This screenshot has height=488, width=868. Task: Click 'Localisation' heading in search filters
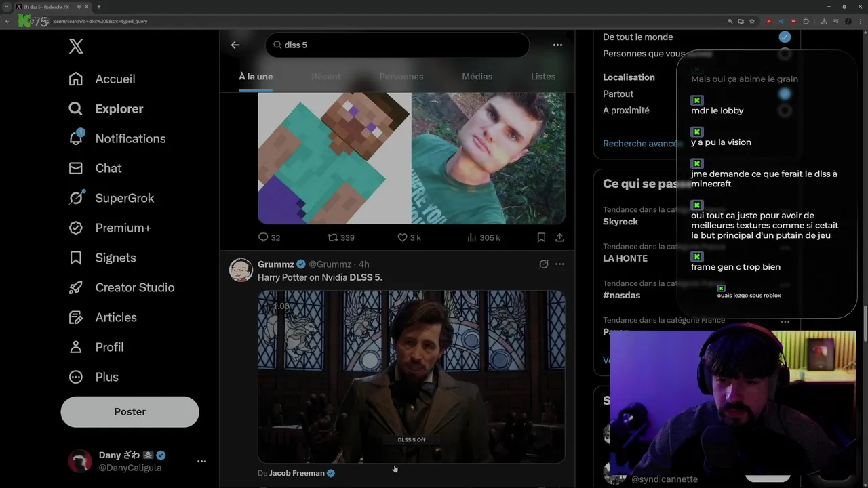[629, 77]
